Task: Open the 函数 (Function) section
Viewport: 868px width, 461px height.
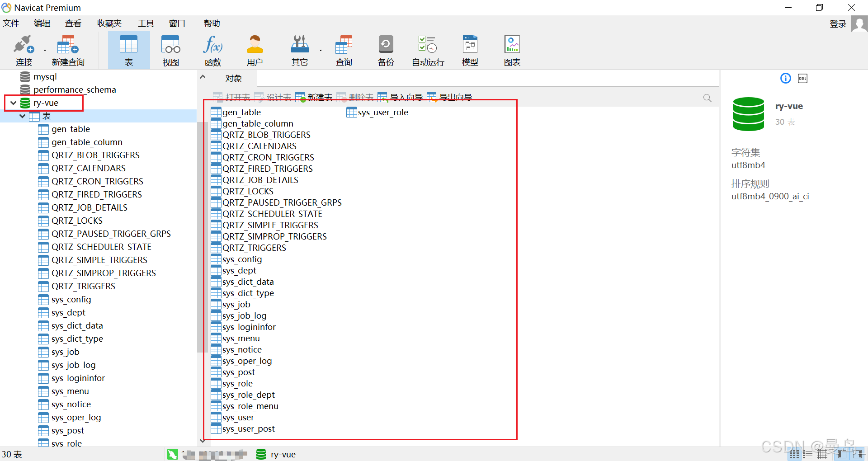Action: [x=212, y=50]
